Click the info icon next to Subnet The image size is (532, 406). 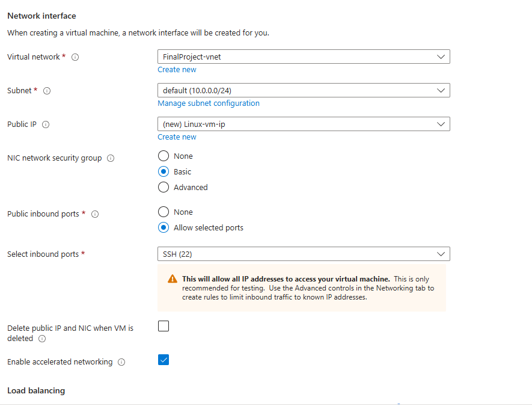(x=47, y=91)
